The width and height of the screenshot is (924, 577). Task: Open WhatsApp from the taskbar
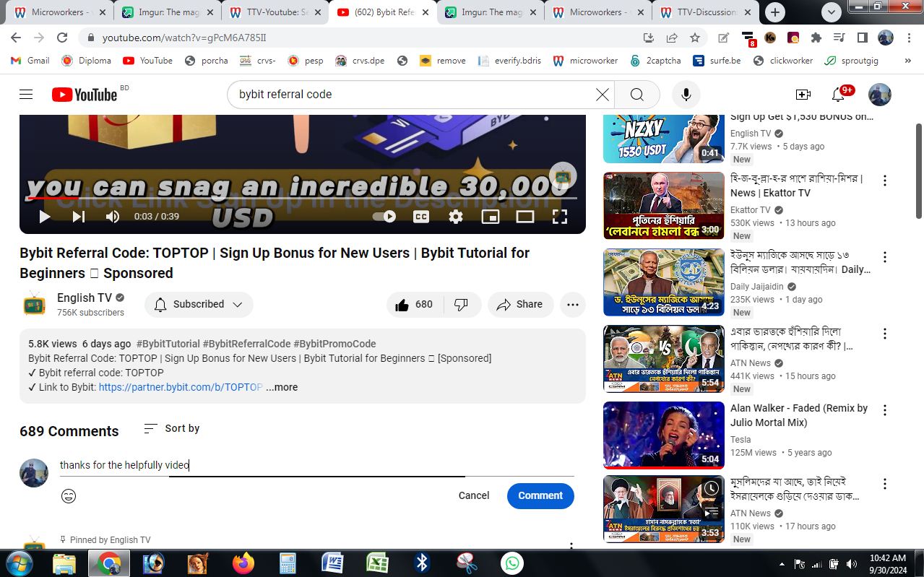512,563
